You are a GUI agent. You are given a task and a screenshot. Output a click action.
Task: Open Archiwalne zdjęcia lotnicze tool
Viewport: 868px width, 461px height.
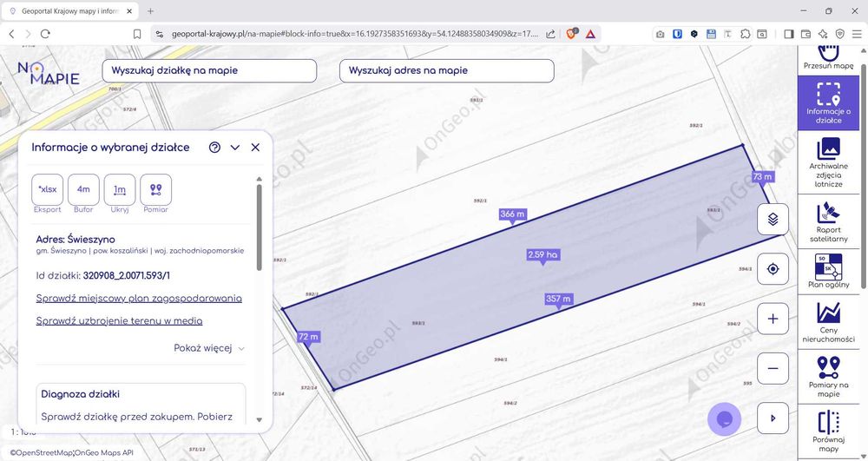[x=828, y=162]
